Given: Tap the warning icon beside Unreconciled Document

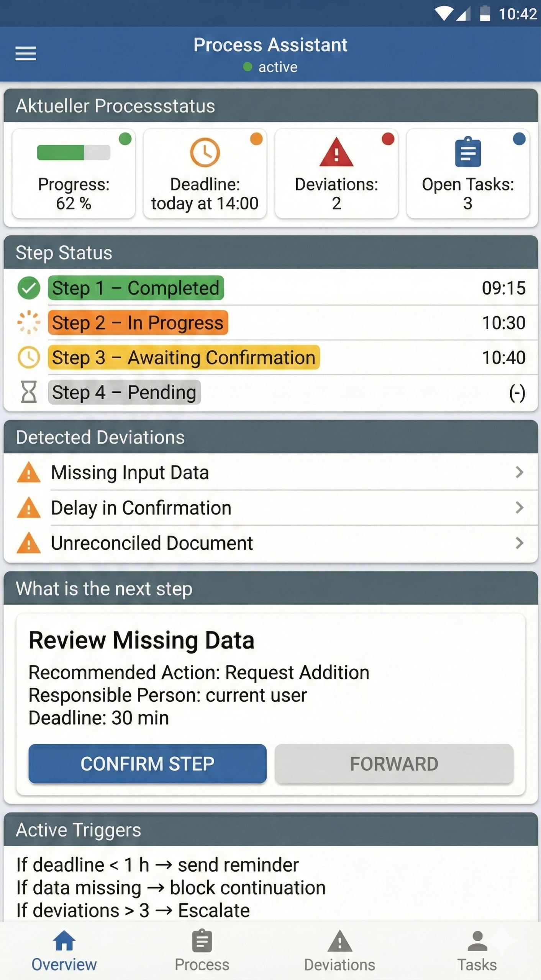Looking at the screenshot, I should pyautogui.click(x=29, y=543).
